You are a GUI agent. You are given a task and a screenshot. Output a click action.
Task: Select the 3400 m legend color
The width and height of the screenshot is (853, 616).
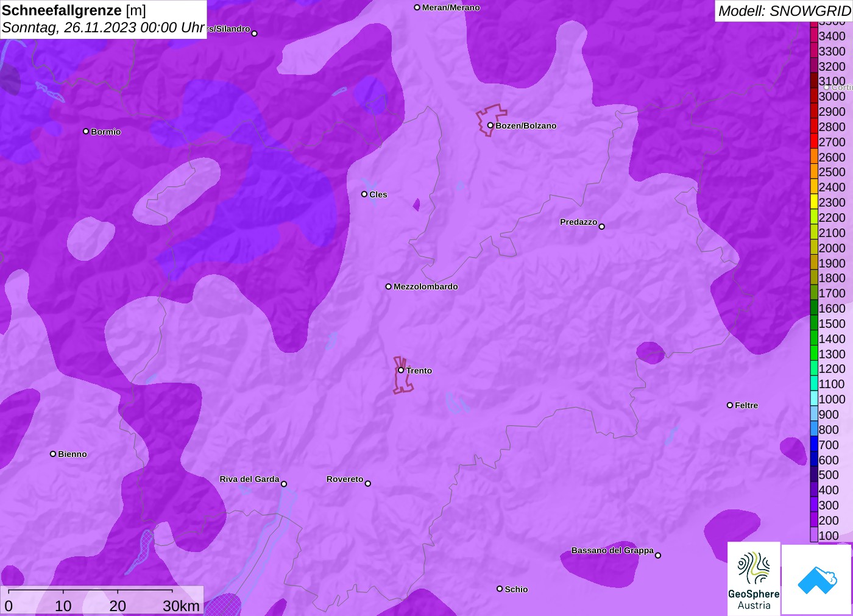point(814,36)
